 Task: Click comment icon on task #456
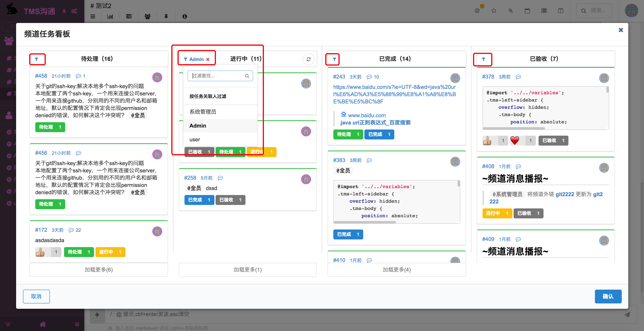(x=78, y=153)
